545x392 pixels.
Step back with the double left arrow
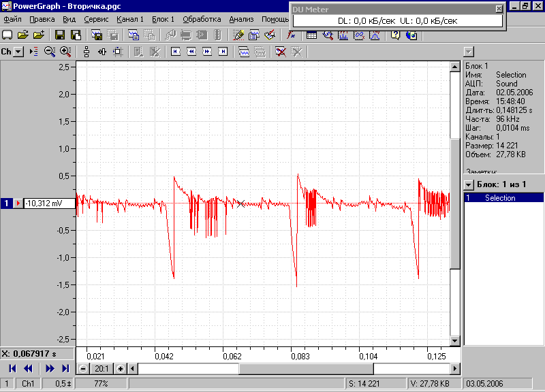pos(28,368)
